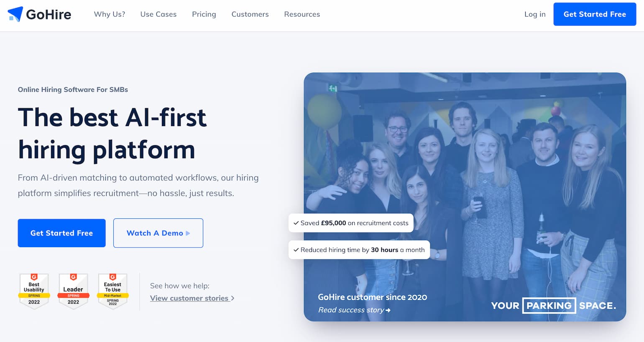This screenshot has width=644, height=342.
Task: Click the GoHire paper plane logo icon
Action: point(15,14)
